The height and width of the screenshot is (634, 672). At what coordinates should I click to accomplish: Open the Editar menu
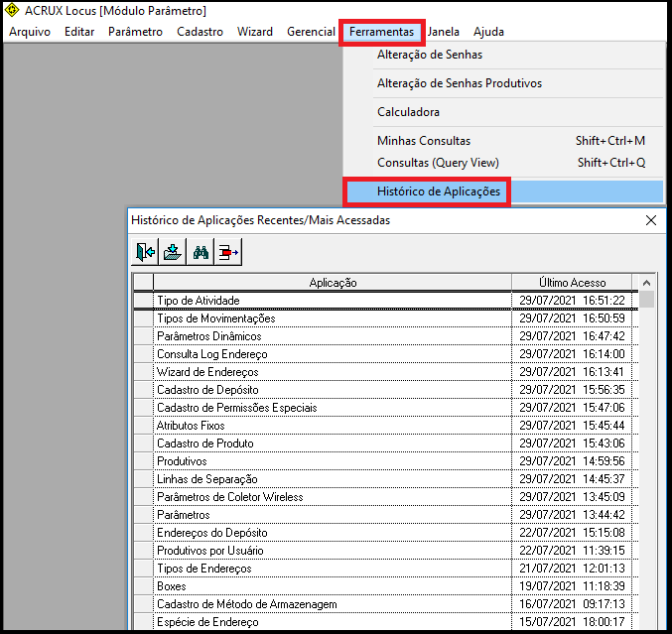(79, 32)
